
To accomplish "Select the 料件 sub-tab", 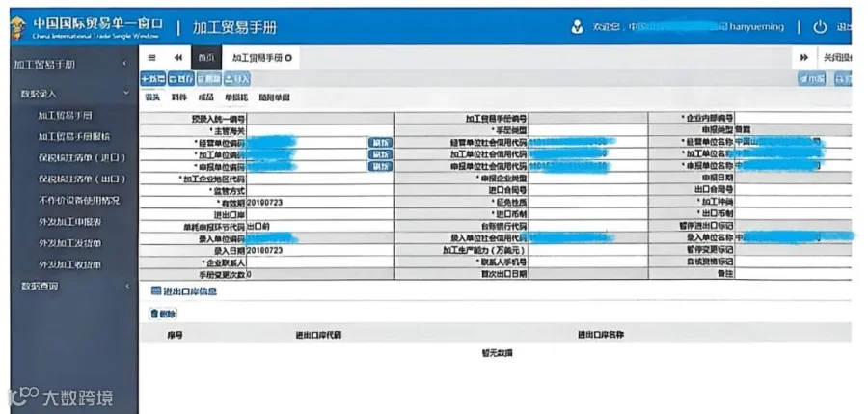I will click(178, 97).
